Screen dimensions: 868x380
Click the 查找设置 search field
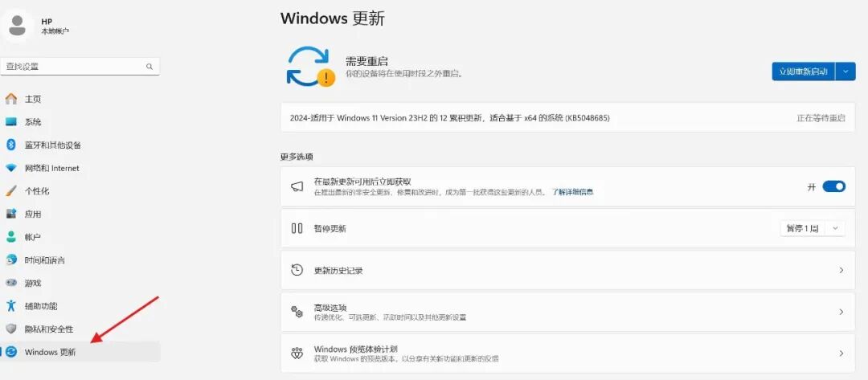[80, 67]
